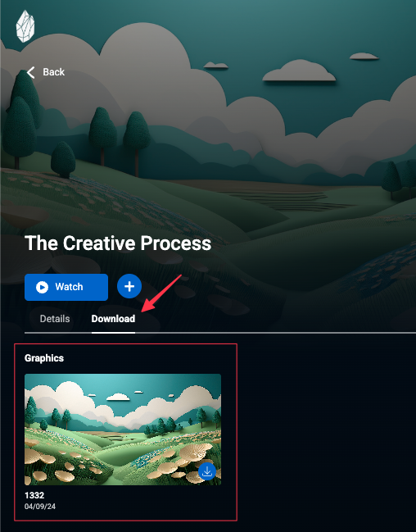Add title with the blue plus button
Screen dimensions: 416x532
[129, 286]
